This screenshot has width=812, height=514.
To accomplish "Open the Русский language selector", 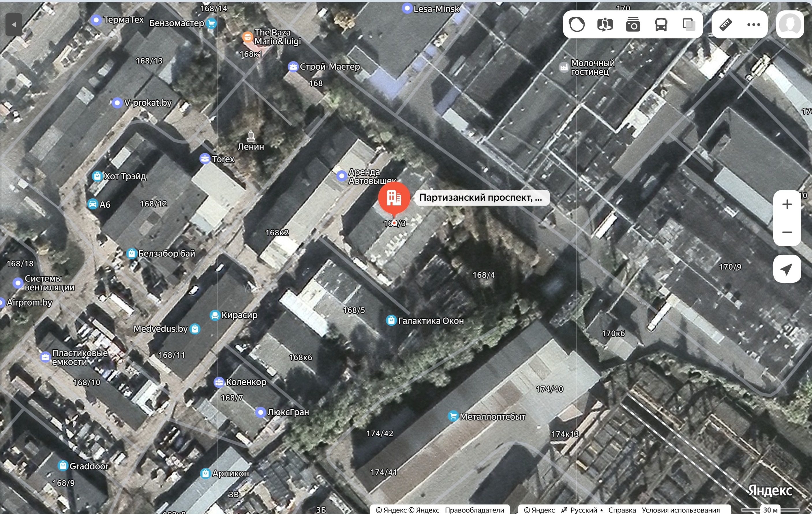I will 583,510.
